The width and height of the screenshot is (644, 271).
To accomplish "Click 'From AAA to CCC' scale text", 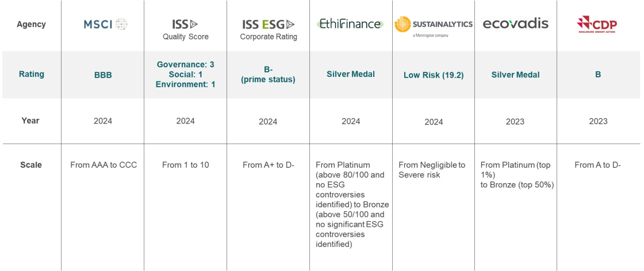I will [x=103, y=165].
